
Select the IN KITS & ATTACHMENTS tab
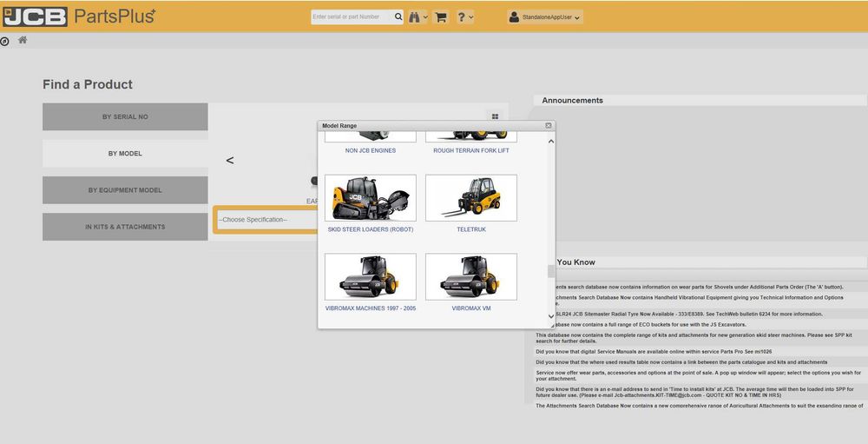click(125, 227)
